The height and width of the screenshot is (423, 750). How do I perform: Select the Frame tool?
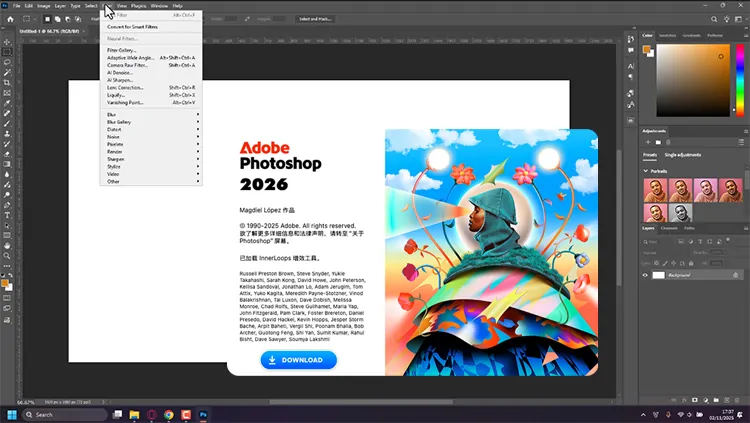pos(7,93)
